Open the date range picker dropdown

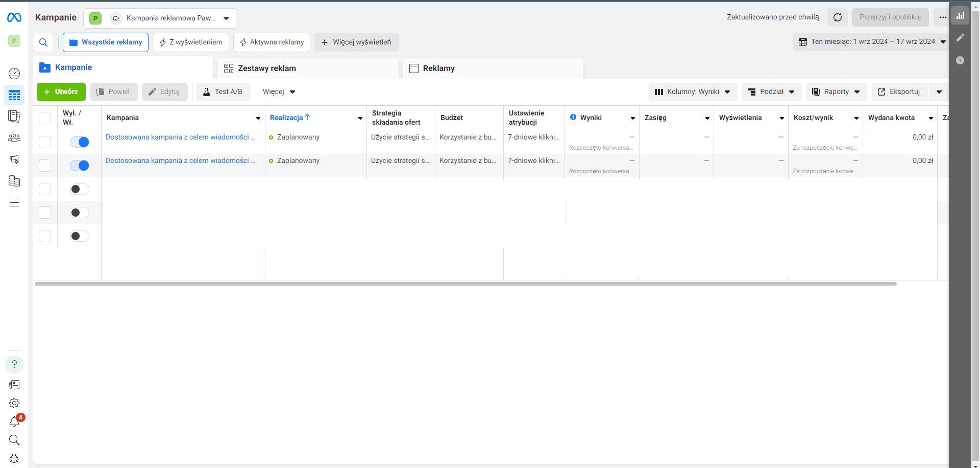tap(871, 42)
